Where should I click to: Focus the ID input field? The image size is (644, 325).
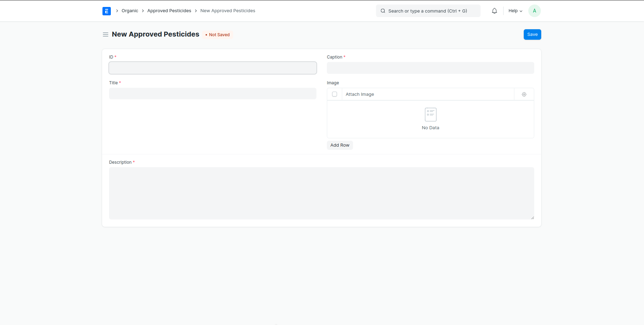[213, 68]
